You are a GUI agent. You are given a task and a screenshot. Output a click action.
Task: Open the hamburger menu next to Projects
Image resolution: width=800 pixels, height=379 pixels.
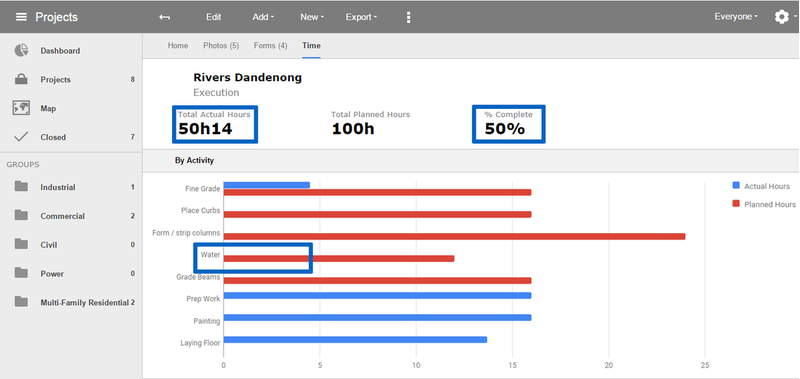21,17
